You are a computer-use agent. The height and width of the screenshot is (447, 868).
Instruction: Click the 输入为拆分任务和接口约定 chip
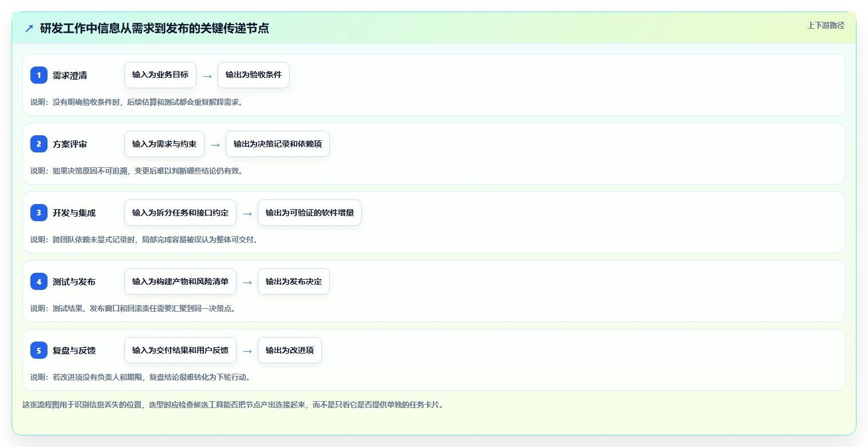(180, 213)
